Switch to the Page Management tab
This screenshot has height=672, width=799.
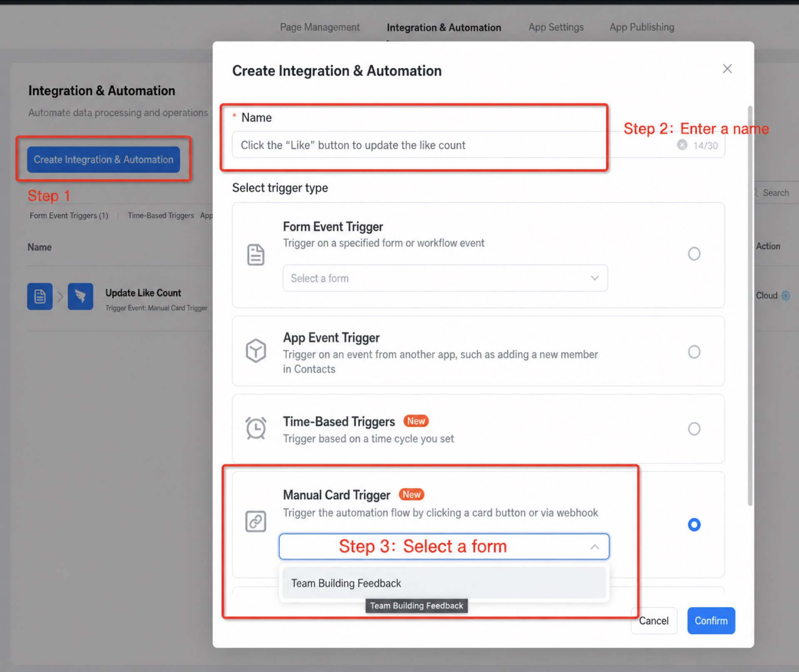(320, 27)
